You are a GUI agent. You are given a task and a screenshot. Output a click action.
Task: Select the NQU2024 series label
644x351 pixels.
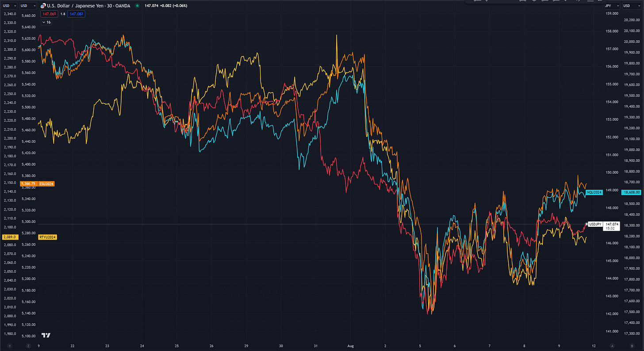[x=594, y=192]
